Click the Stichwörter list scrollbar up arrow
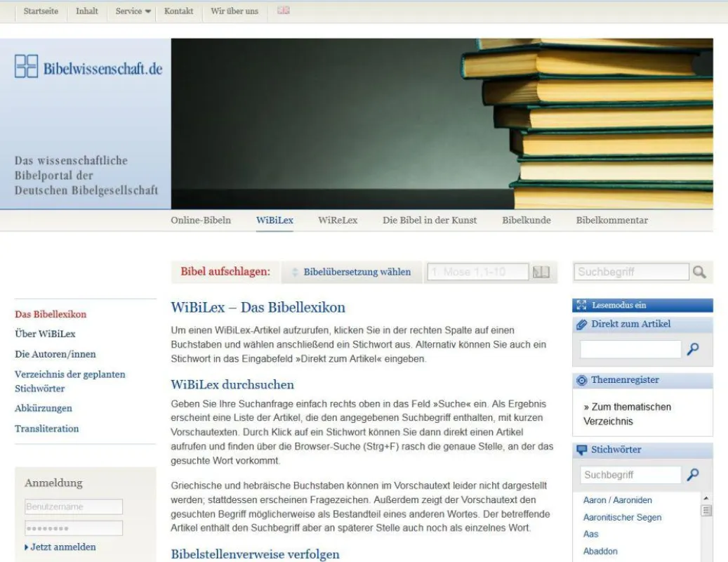Screen dimensions: 728x562 click(x=706, y=498)
